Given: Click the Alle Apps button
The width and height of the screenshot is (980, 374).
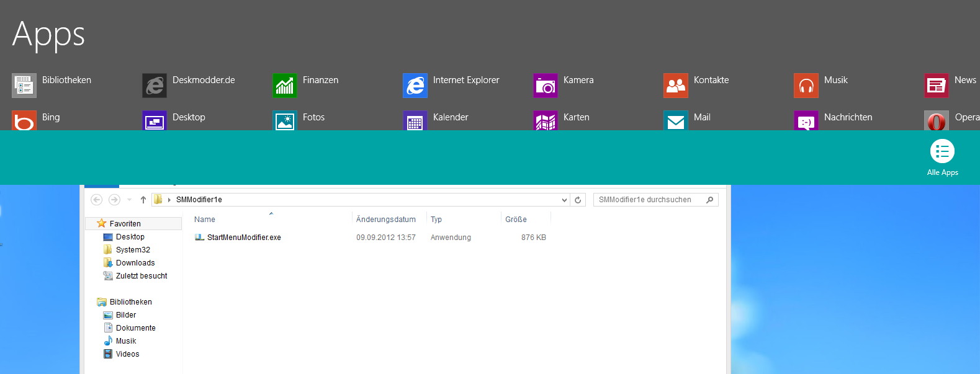Looking at the screenshot, I should coord(942,158).
